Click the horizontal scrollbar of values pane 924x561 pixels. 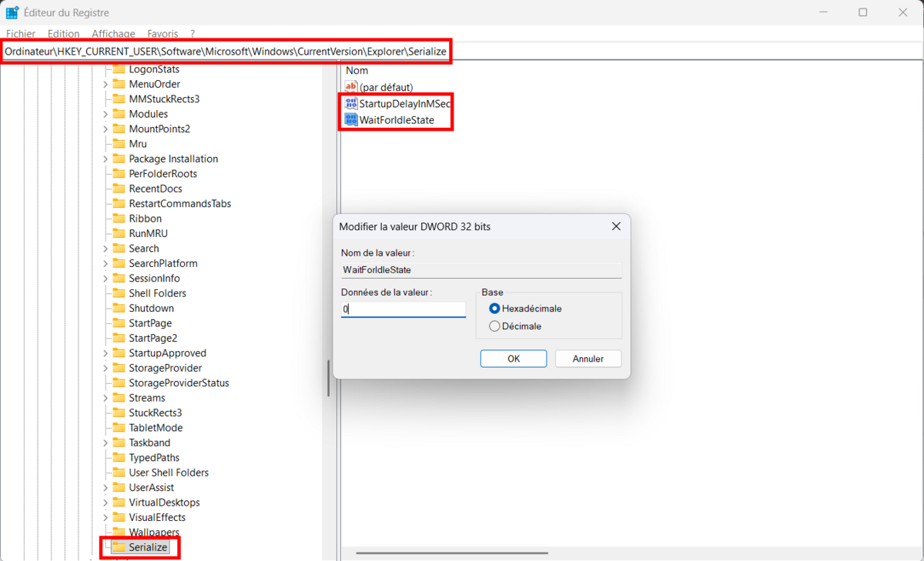[452, 553]
